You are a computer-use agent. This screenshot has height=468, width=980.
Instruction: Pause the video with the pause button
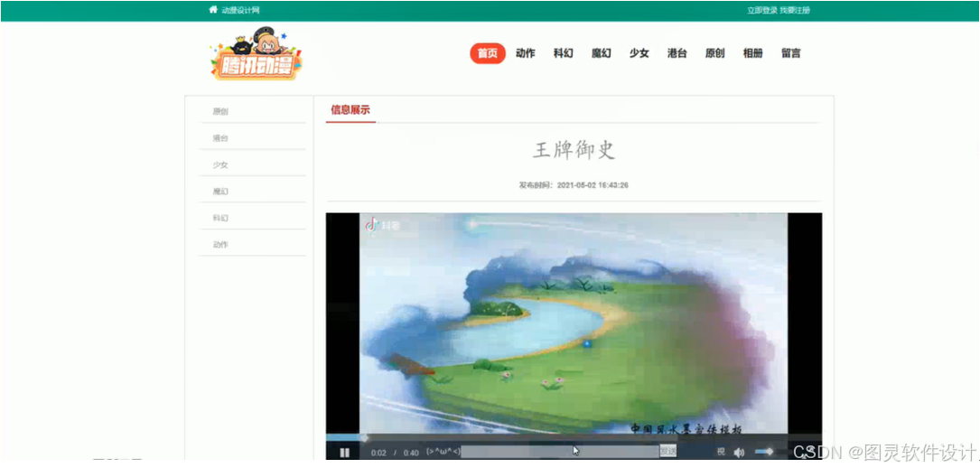pyautogui.click(x=344, y=453)
